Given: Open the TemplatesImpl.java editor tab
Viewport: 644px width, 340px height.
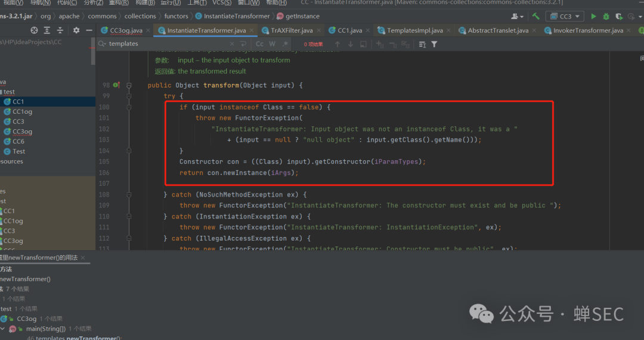Looking at the screenshot, I should (x=414, y=30).
